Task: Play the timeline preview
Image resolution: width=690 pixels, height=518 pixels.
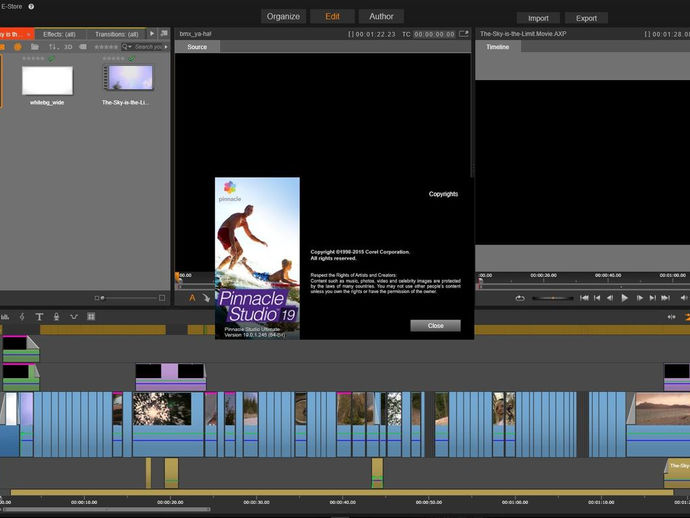Action: point(624,298)
